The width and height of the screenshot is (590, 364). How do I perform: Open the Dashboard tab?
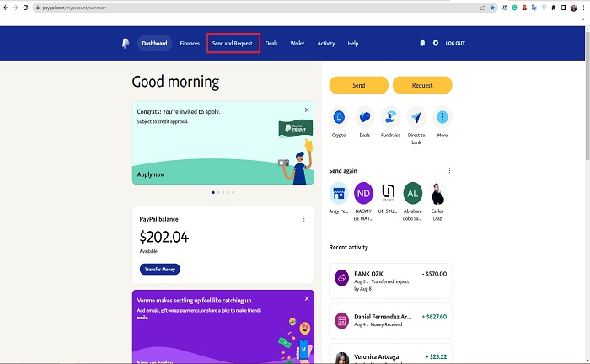tap(154, 43)
